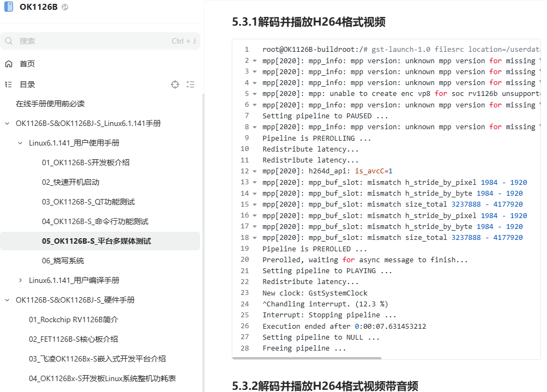
Task: Click the search magnifier icon
Action: pos(9,41)
